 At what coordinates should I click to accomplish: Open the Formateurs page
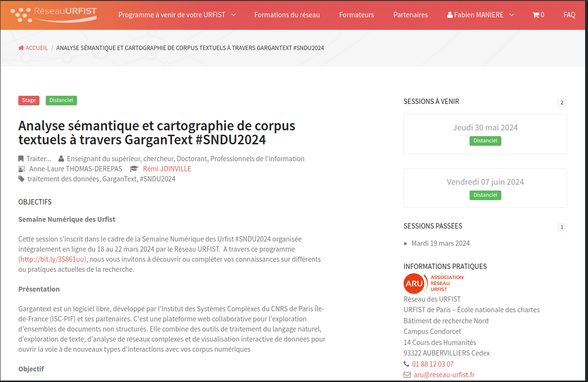tap(356, 15)
